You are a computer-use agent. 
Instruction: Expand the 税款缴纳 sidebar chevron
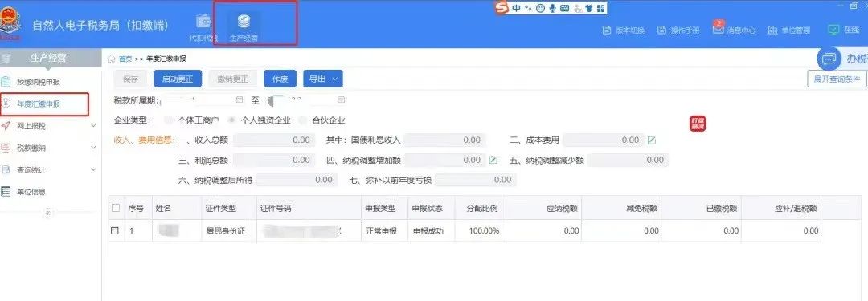[93, 148]
